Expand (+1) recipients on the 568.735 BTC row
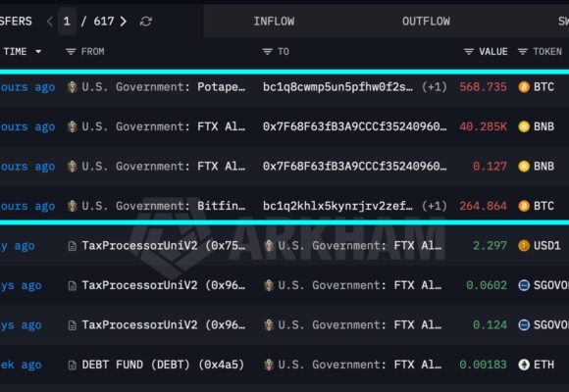This screenshot has width=569, height=392. tap(434, 87)
